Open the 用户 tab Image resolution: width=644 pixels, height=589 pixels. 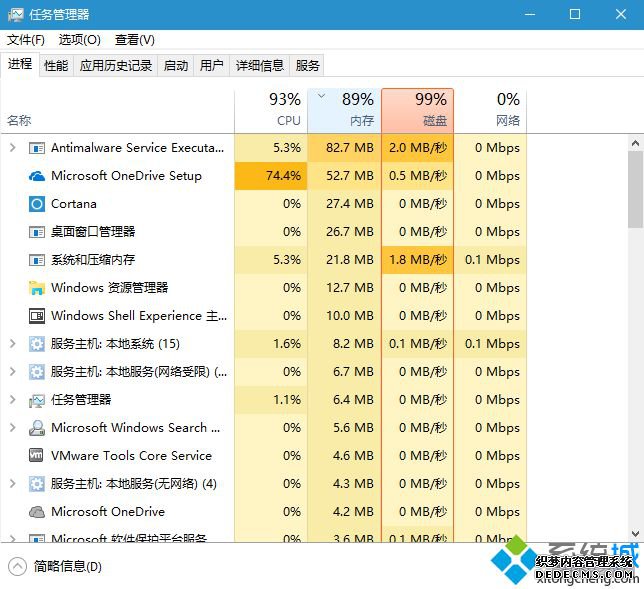click(212, 65)
